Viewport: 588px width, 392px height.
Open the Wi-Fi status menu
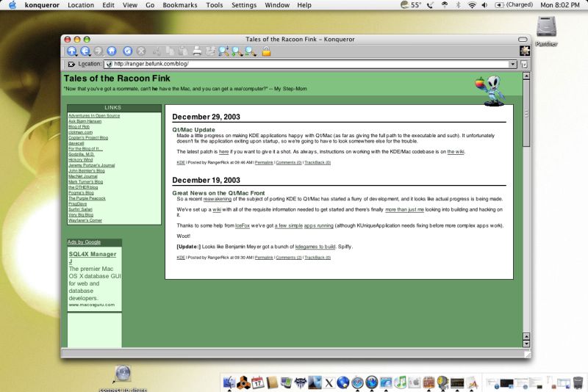472,5
